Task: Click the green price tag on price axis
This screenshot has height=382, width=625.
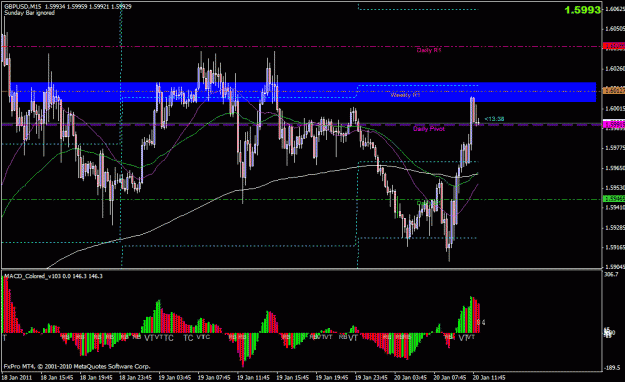Action: click(x=614, y=199)
